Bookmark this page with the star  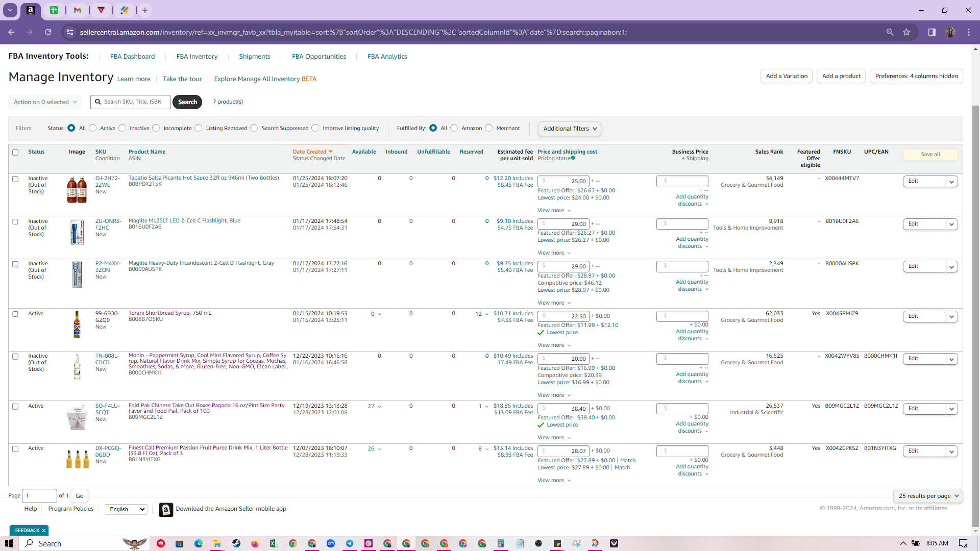906,32
